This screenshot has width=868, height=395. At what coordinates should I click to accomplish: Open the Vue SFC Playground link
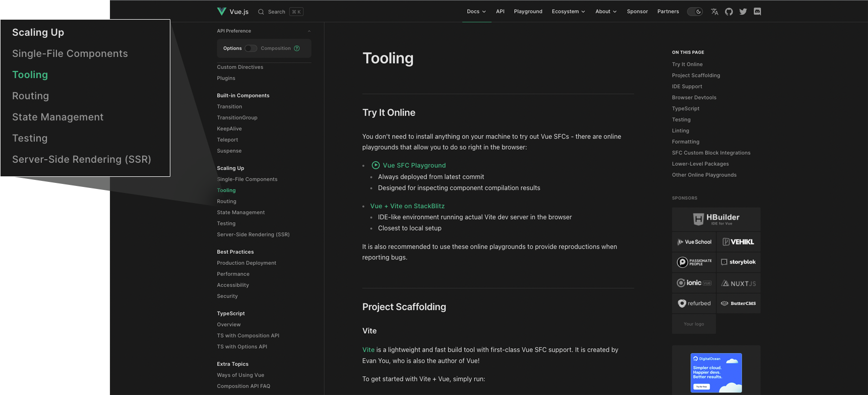(x=409, y=165)
